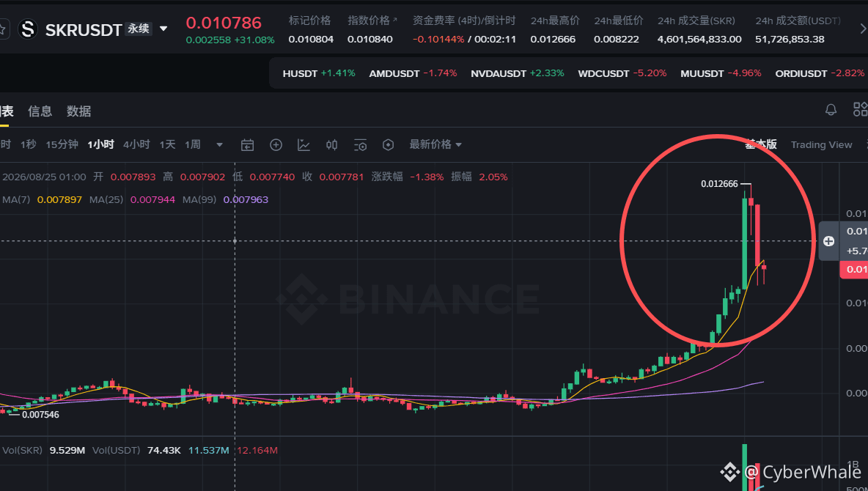Click the funding rate value -0.10144%
Image resolution: width=868 pixels, height=491 pixels.
click(438, 40)
